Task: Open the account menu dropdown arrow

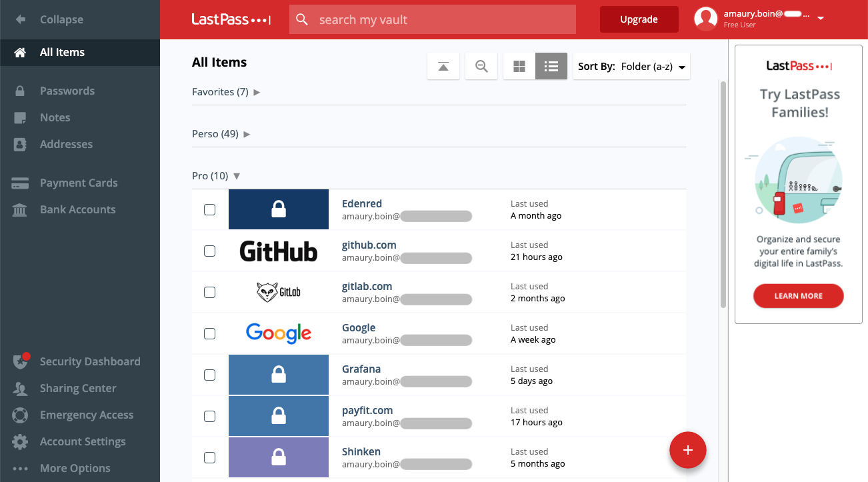Action: point(821,19)
